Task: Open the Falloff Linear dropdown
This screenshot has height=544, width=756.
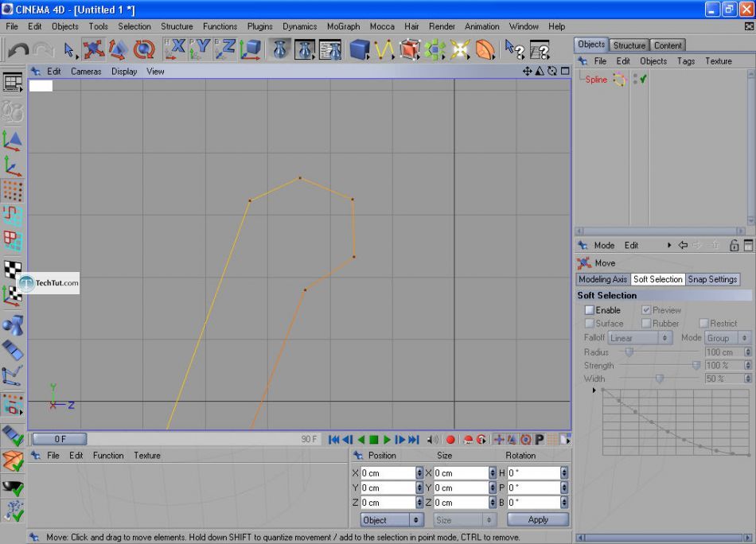Action: (x=639, y=338)
